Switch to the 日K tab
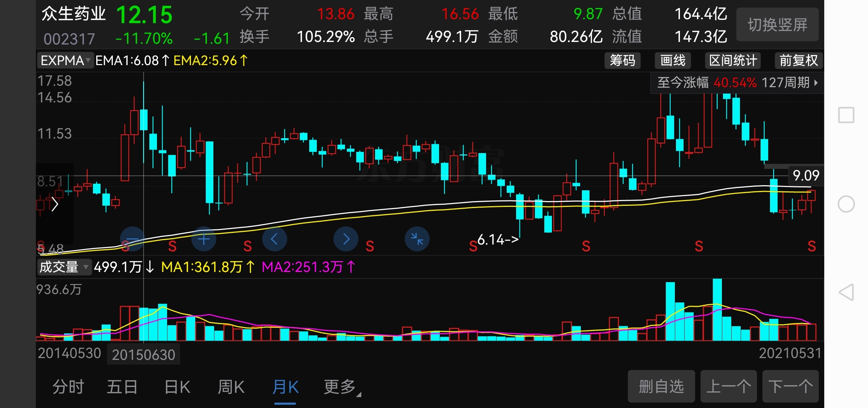 pyautogui.click(x=177, y=387)
